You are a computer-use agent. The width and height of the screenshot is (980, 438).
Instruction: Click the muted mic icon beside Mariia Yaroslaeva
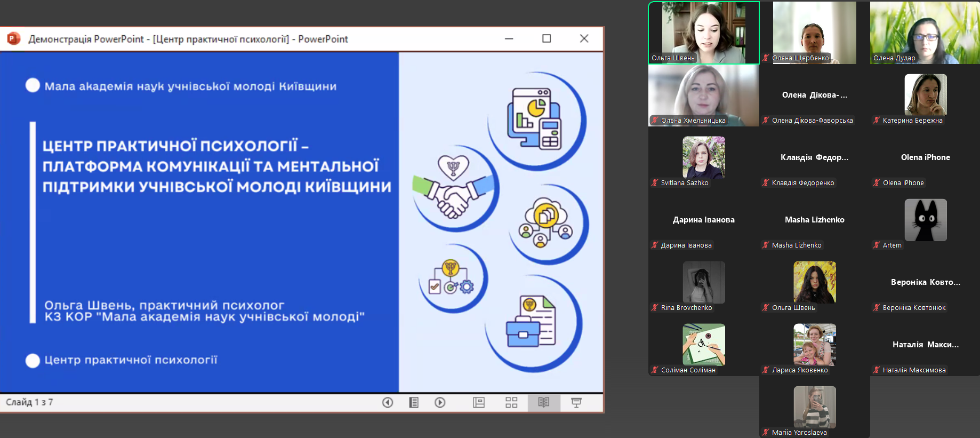[x=766, y=432]
